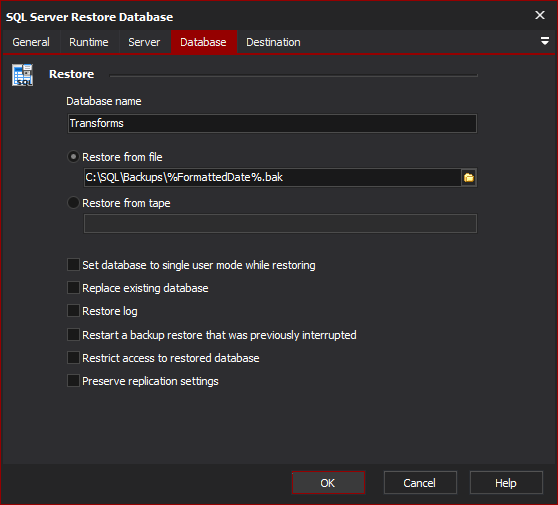The image size is (558, 505).
Task: Check the Replace existing database option
Action: (x=73, y=288)
